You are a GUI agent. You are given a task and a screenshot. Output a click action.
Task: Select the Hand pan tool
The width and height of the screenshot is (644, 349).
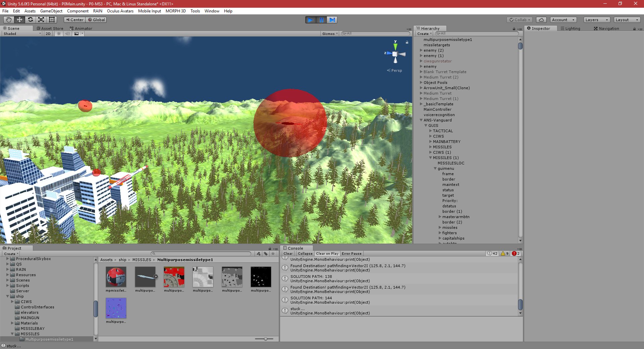(x=8, y=20)
